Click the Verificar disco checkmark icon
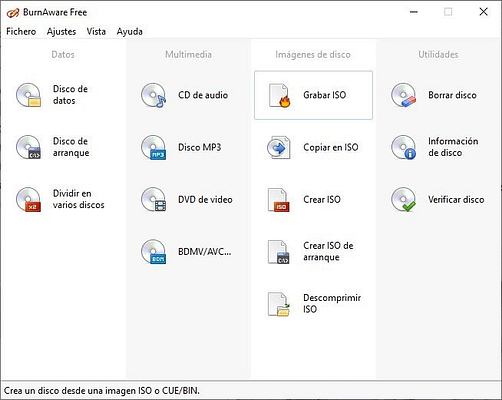The width and height of the screenshot is (502, 400). coord(404,199)
